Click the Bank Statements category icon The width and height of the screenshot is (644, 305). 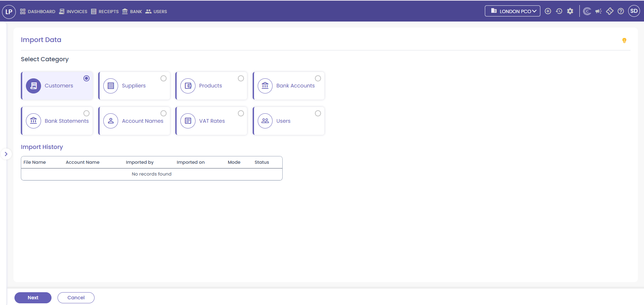34,121
